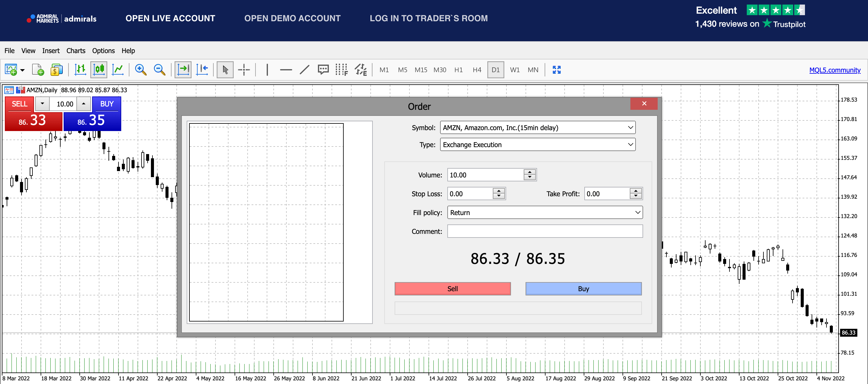Open the MQL5.community link
868x384 pixels.
(x=835, y=70)
